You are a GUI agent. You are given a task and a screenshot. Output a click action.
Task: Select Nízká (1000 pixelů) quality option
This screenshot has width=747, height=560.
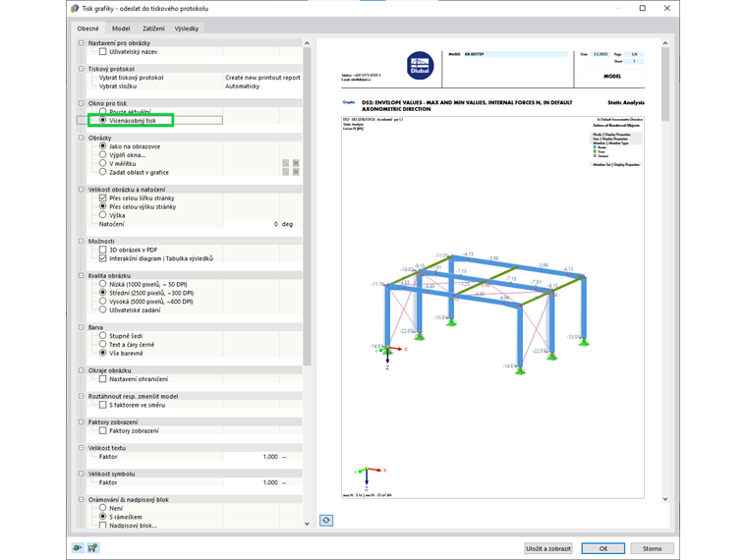102,284
